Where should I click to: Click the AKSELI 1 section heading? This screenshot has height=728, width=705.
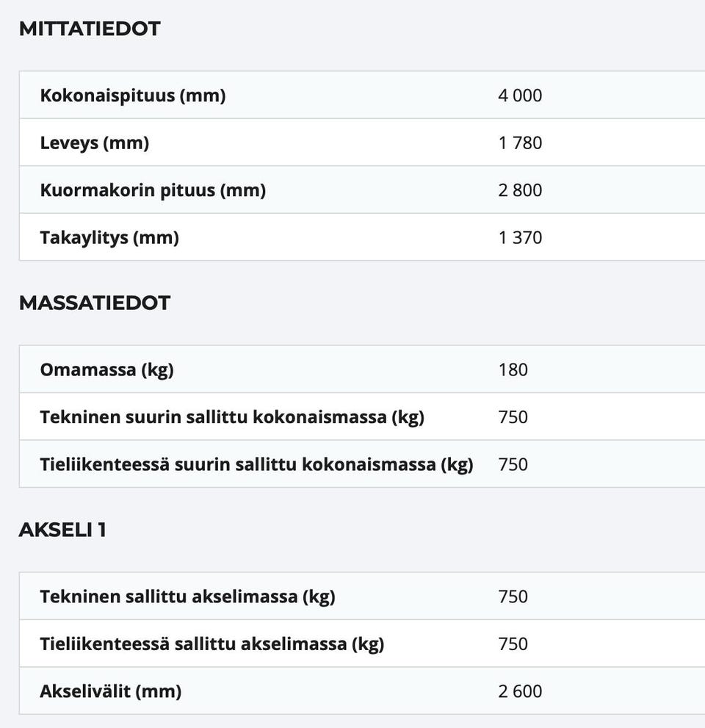coord(62,530)
